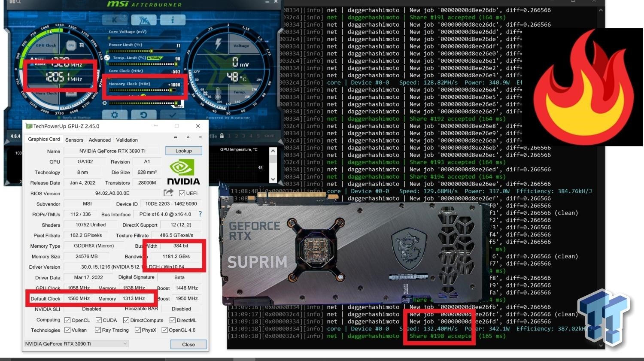Image resolution: width=644 pixels, height=361 pixels.
Task: Click the Lookup button in GPU-Z
Action: 183,151
